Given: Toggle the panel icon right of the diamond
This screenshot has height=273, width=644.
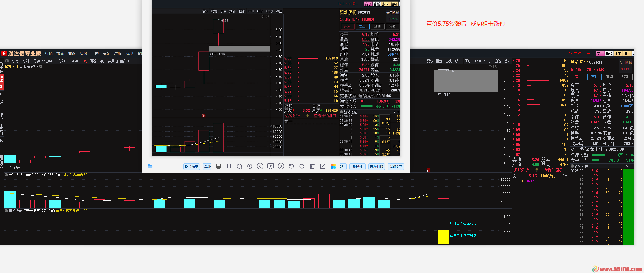Looking at the screenshot, I should [x=495, y=67].
